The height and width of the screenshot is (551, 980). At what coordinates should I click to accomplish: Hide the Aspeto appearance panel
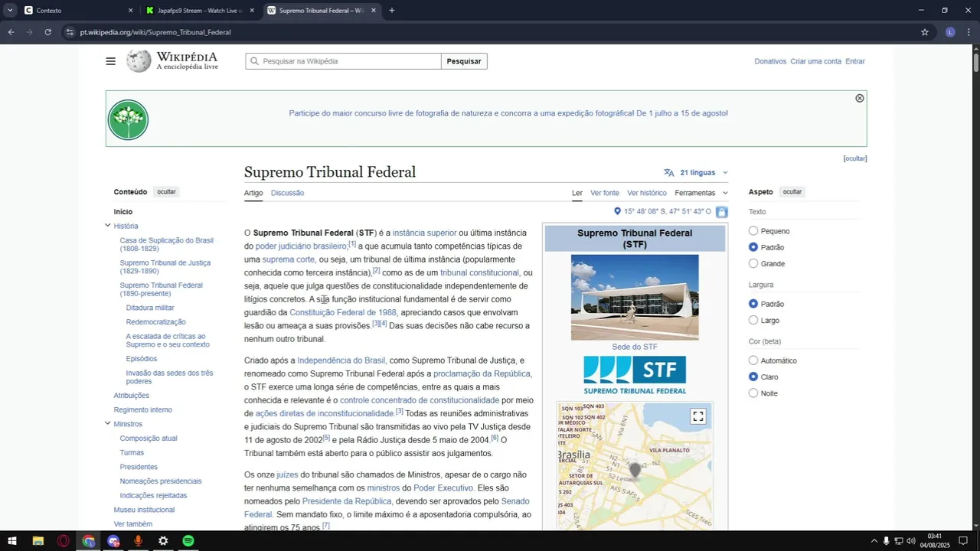coord(792,192)
